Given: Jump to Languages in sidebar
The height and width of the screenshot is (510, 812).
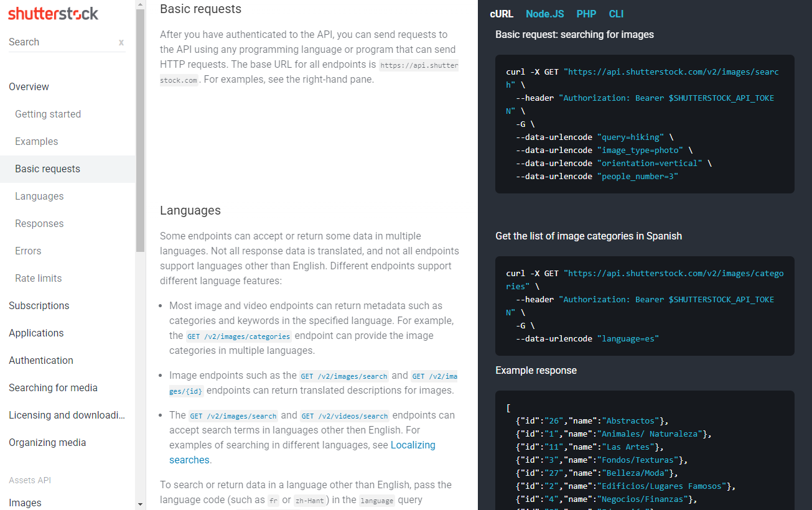Looking at the screenshot, I should (x=39, y=196).
